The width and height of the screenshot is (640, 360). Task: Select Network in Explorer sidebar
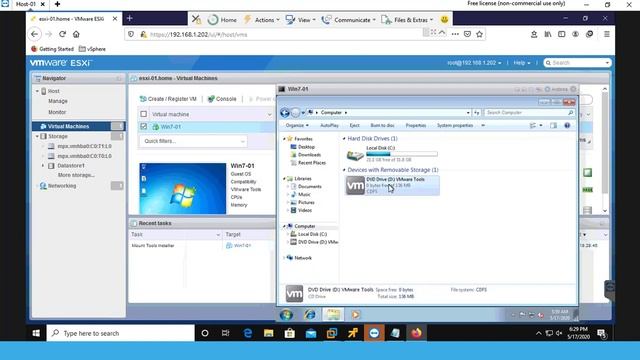[x=302, y=258]
